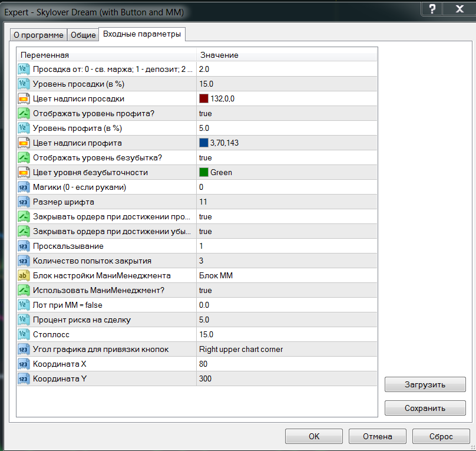Switch to the 'О программе' tab
476x451 pixels.
click(38, 35)
